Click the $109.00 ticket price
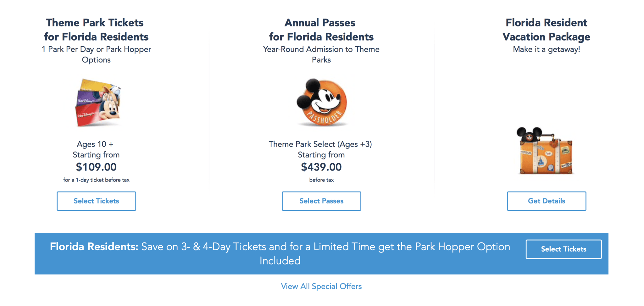Viewport: 644px width, 306px height. pyautogui.click(x=96, y=167)
